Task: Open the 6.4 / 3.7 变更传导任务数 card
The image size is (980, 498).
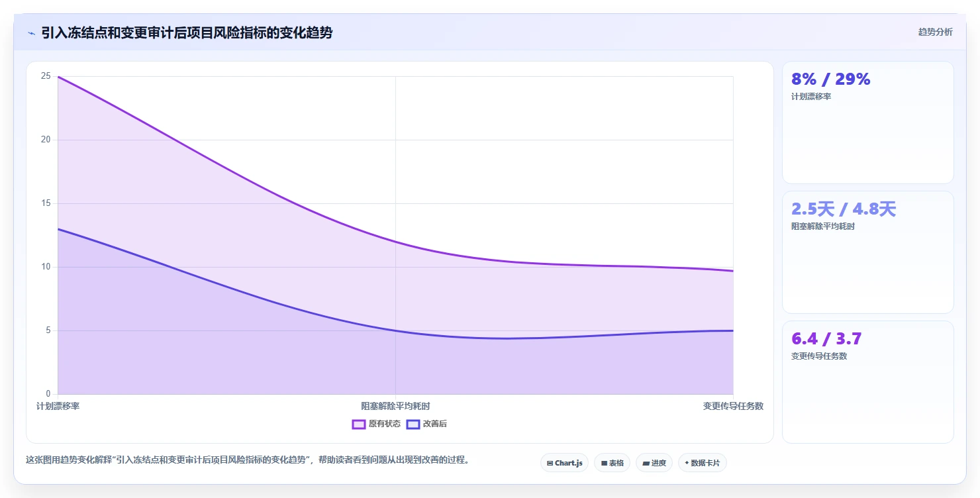Action: pyautogui.click(x=867, y=382)
